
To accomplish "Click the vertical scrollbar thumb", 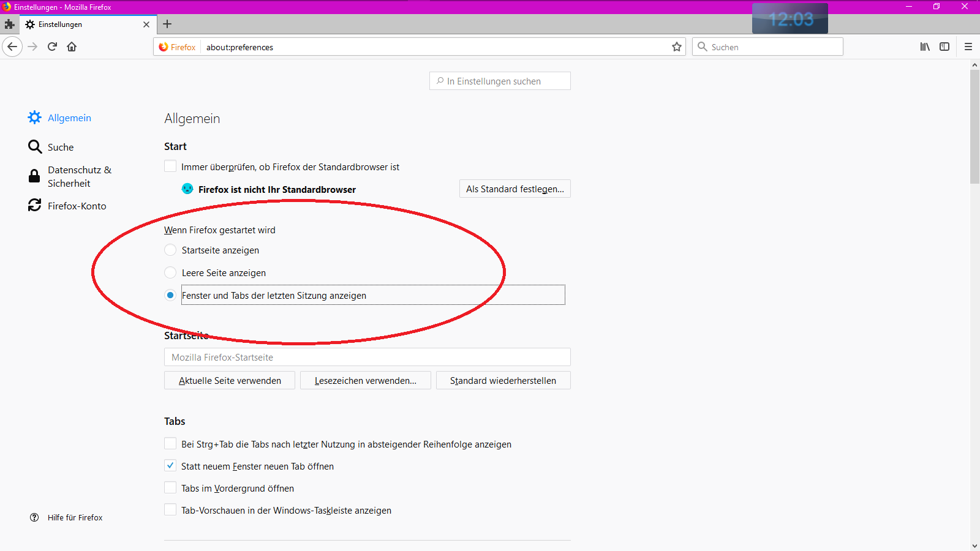I will click(974, 126).
